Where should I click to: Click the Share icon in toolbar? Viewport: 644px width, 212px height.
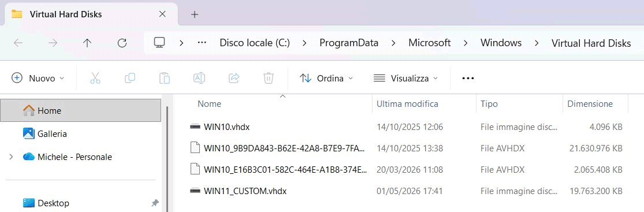coord(234,78)
